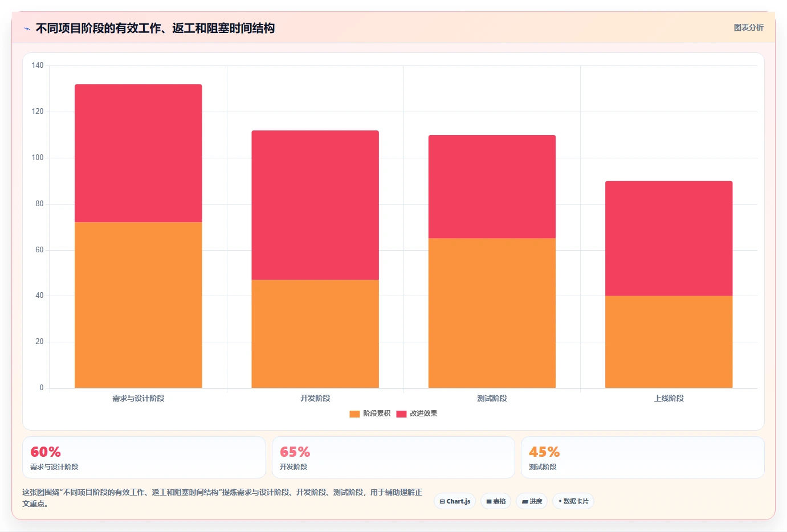Screen dimensions: 787x532
Task: Click the red bar segment for 开发阶段
Action: 315,205
